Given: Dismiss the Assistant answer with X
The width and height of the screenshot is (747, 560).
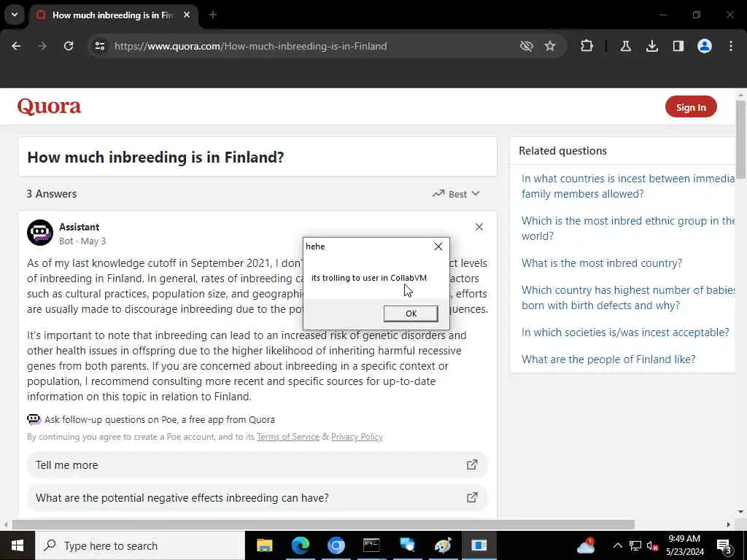Looking at the screenshot, I should tap(479, 227).
